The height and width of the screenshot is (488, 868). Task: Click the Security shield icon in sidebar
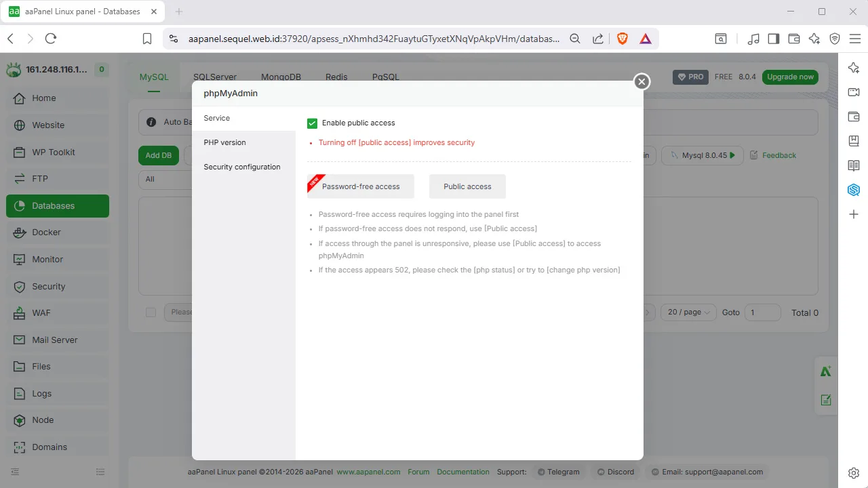point(19,287)
